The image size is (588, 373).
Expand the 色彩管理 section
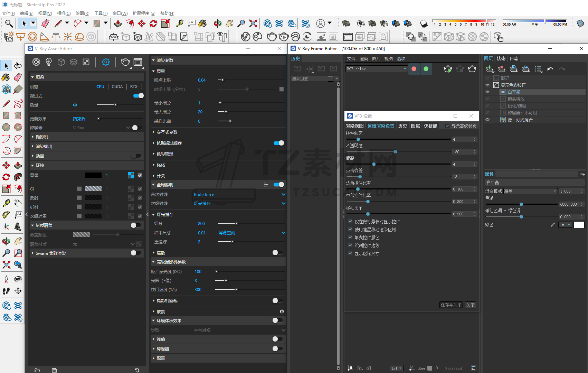tap(153, 154)
